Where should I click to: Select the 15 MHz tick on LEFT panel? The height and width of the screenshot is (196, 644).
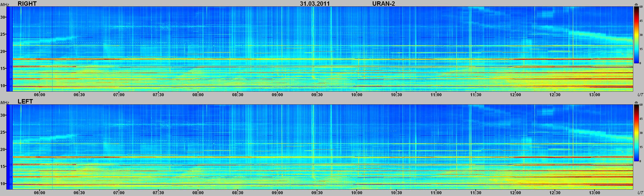click(3, 166)
